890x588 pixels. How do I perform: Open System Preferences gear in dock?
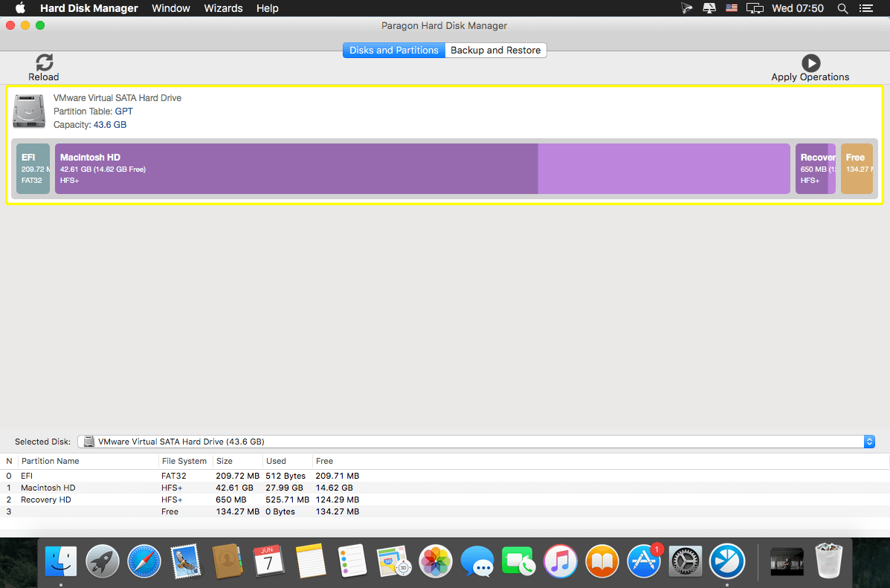[685, 561]
